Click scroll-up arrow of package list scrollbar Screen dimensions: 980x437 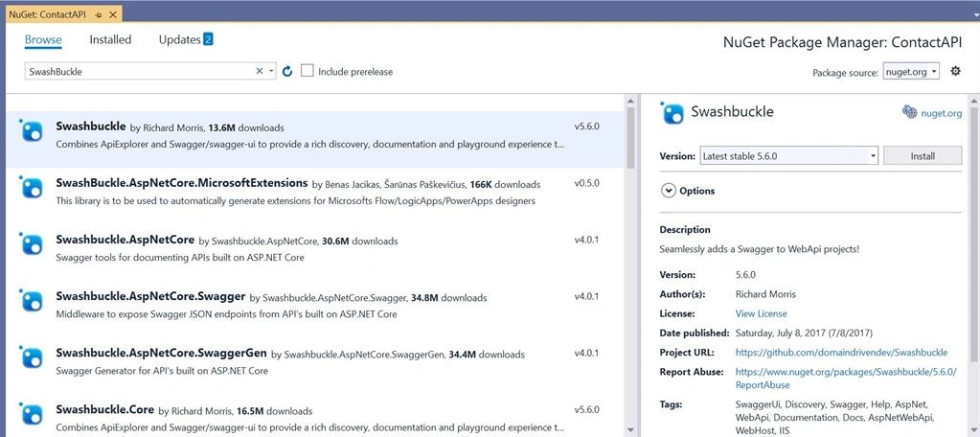click(x=630, y=101)
